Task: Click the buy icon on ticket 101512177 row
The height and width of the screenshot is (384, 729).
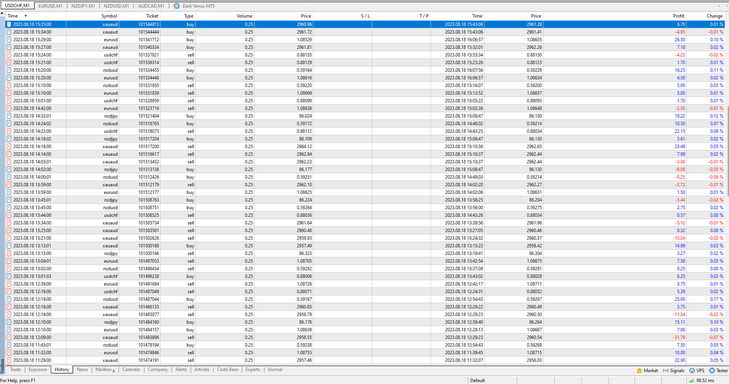Action: [x=9, y=192]
